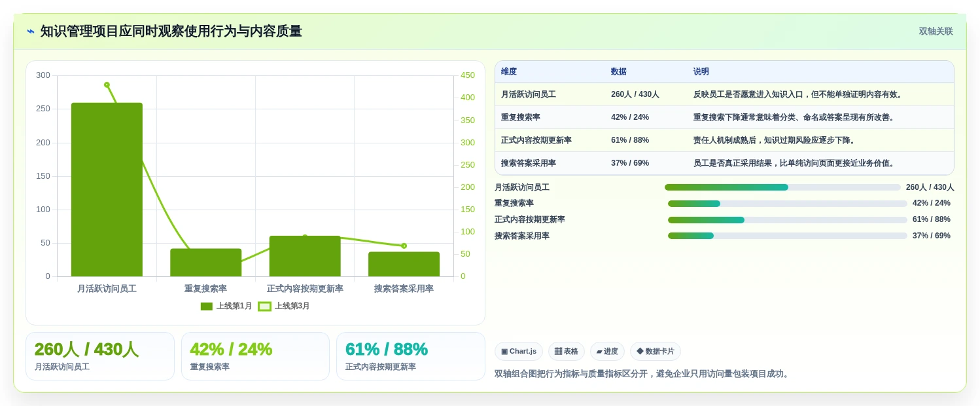The width and height of the screenshot is (980, 406).
Task: Toggle the 上线第1月 legend entry
Action: point(226,306)
